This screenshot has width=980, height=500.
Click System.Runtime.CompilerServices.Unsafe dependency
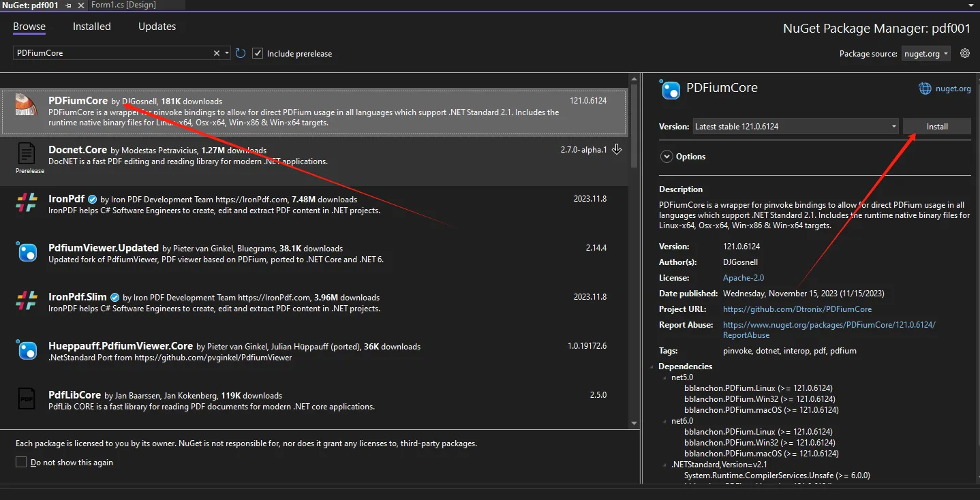click(777, 475)
